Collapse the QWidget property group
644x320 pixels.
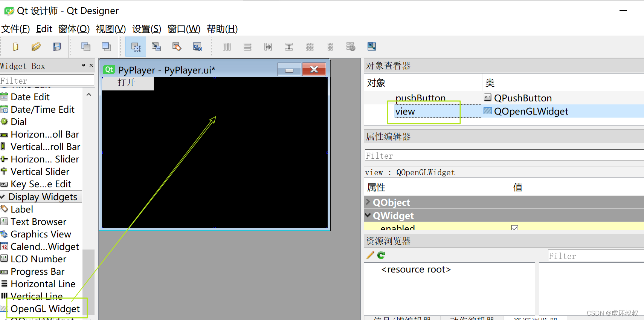click(368, 215)
